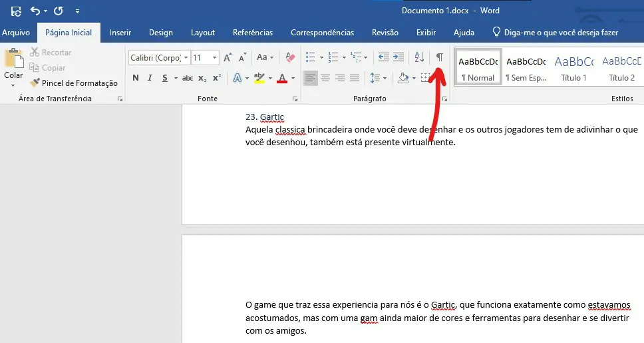The width and height of the screenshot is (644, 343).
Task: Open the Aa change case menu
Action: pos(265,57)
